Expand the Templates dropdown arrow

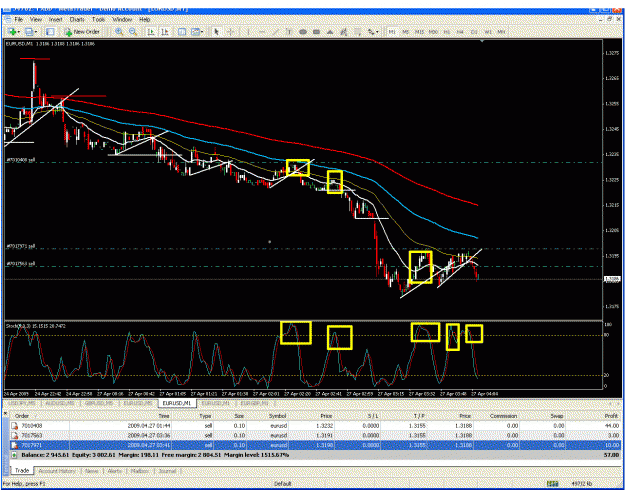(202, 31)
